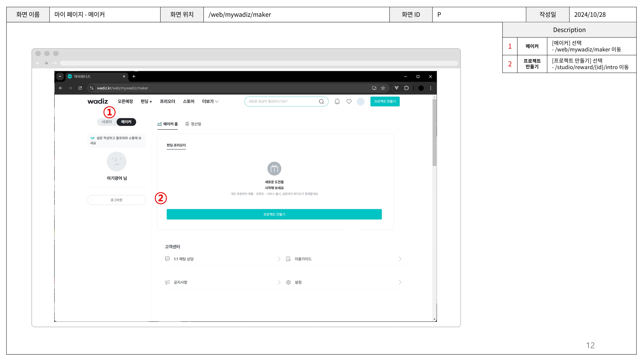This screenshot has height=362, width=644.
Task: Click the wadiz logo
Action: pyautogui.click(x=98, y=101)
